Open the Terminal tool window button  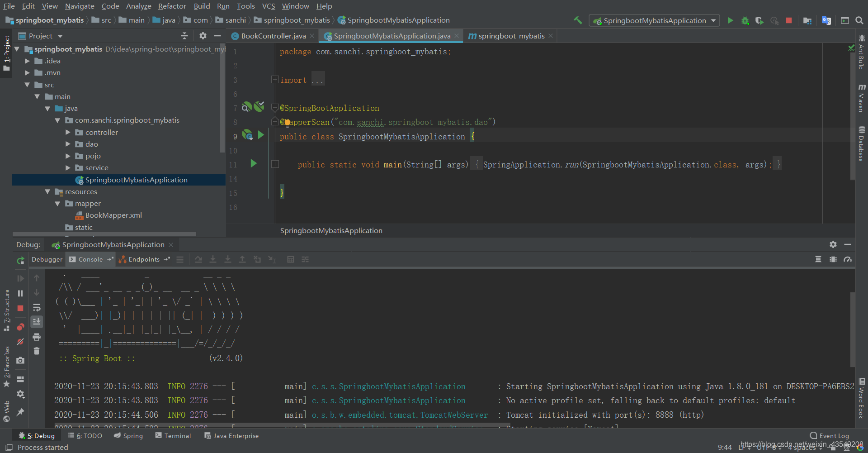click(173, 436)
